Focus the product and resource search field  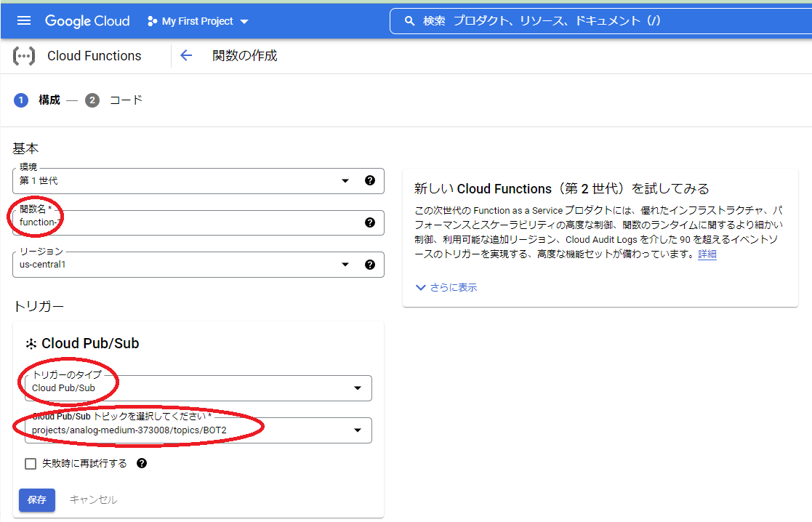[600, 20]
